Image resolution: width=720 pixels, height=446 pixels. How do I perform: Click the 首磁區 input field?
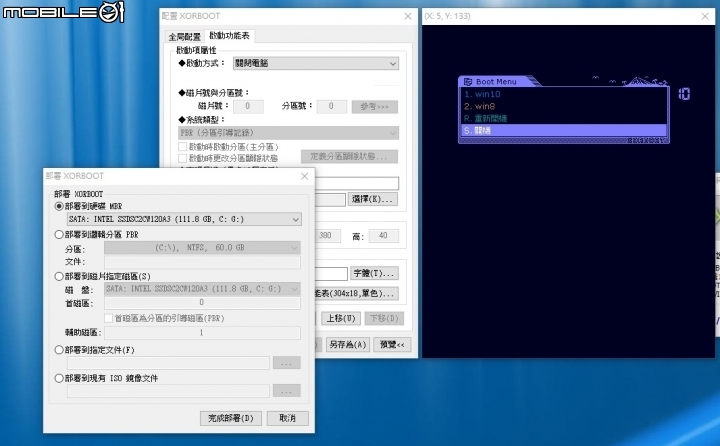tap(202, 302)
